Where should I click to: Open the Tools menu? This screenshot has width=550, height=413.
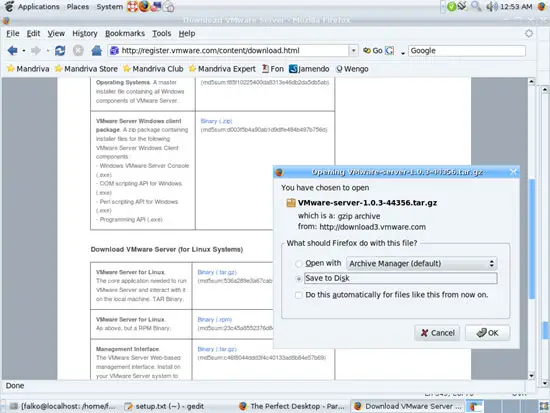[x=161, y=34]
